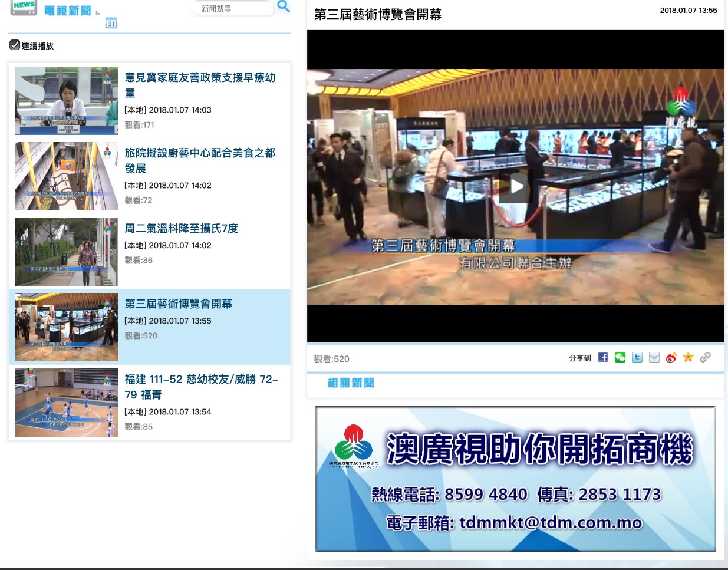The width and height of the screenshot is (728, 570).
Task: Open the 相關新聞 related news tab
Action: coord(351,383)
